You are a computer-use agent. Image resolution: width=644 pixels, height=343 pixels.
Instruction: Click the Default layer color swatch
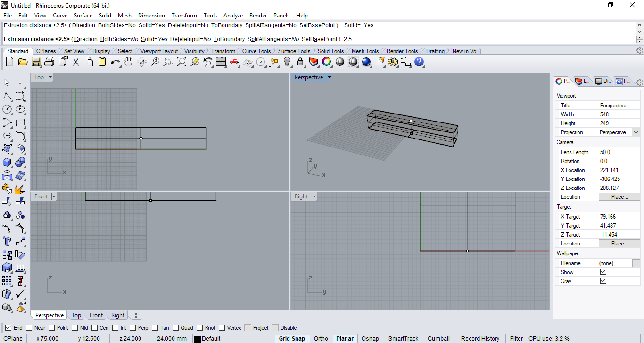(x=198, y=339)
